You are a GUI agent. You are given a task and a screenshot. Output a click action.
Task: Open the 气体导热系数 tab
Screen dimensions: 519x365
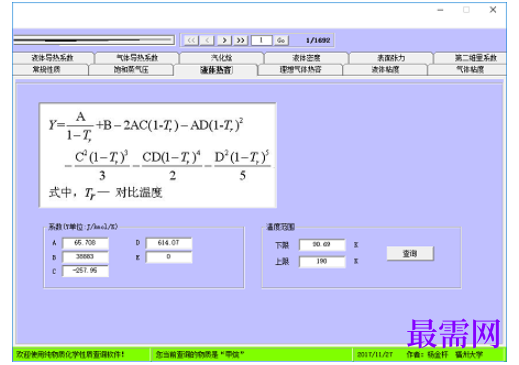(x=137, y=58)
